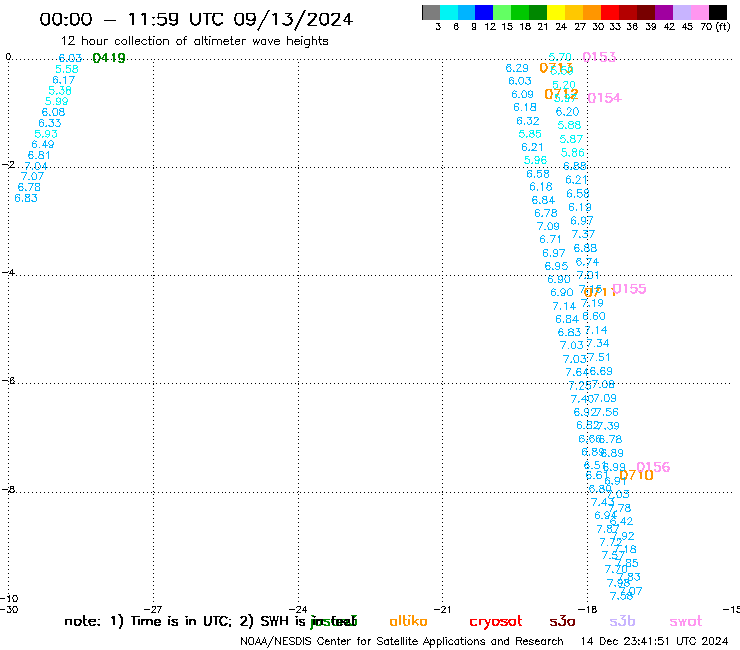Click the gray 3 ft legend swatch

[x=431, y=12]
